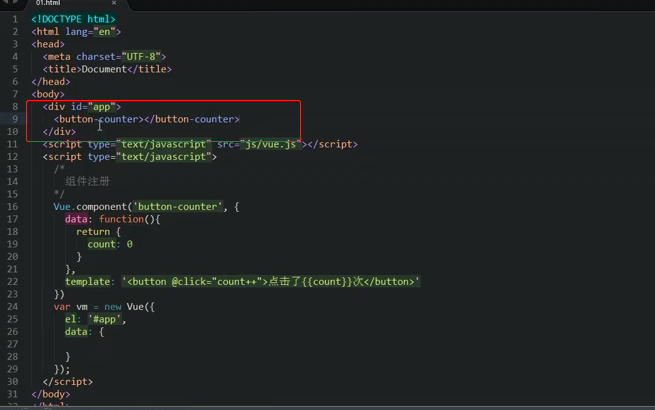Click line number 24 in the gutter
The image size is (655, 410).
[13, 307]
